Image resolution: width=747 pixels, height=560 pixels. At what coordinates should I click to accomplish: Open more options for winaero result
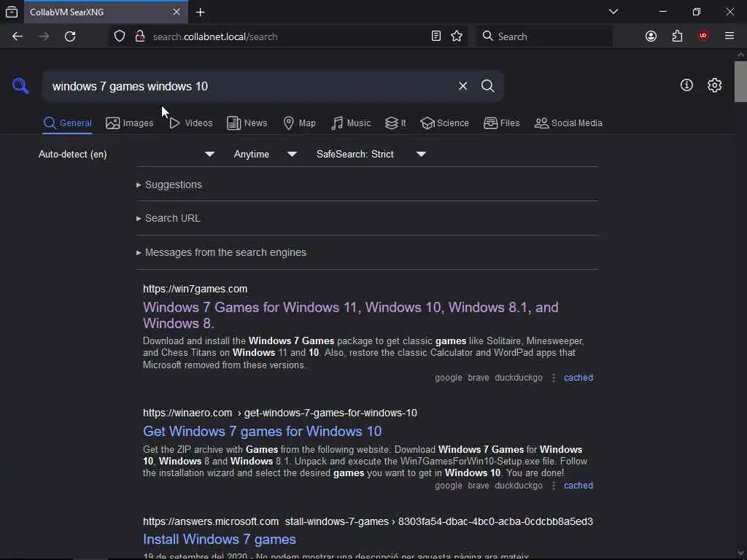tap(553, 485)
